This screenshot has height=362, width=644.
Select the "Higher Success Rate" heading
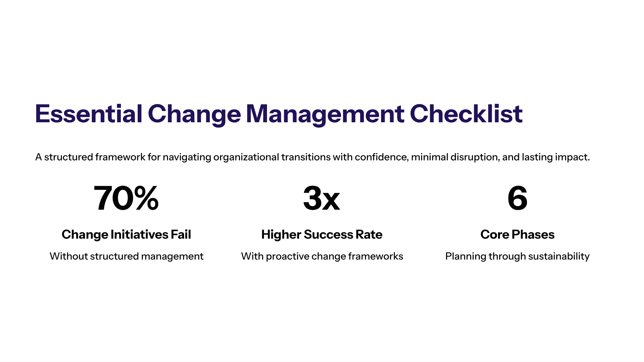coord(322,235)
